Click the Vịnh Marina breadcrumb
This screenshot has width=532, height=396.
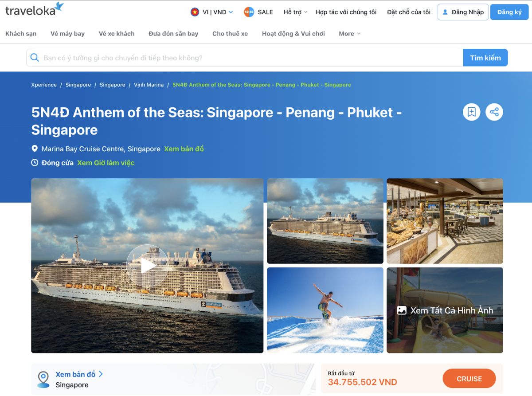tap(149, 85)
